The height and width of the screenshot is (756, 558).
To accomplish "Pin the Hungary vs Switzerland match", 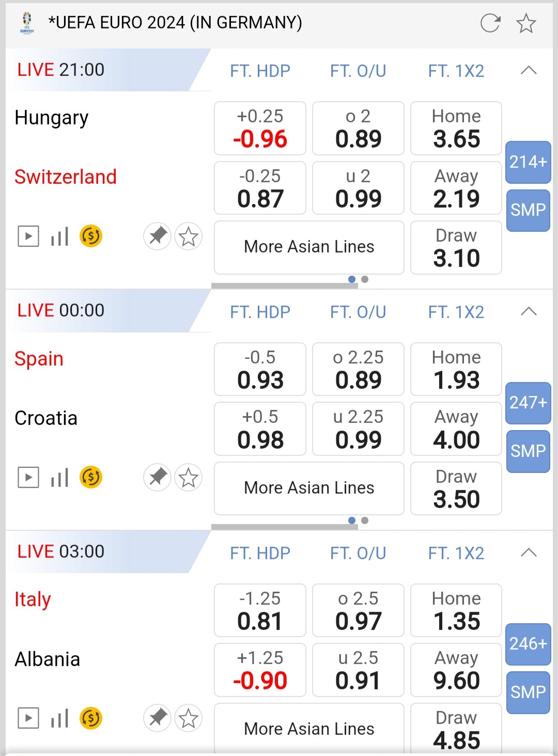I will click(157, 237).
